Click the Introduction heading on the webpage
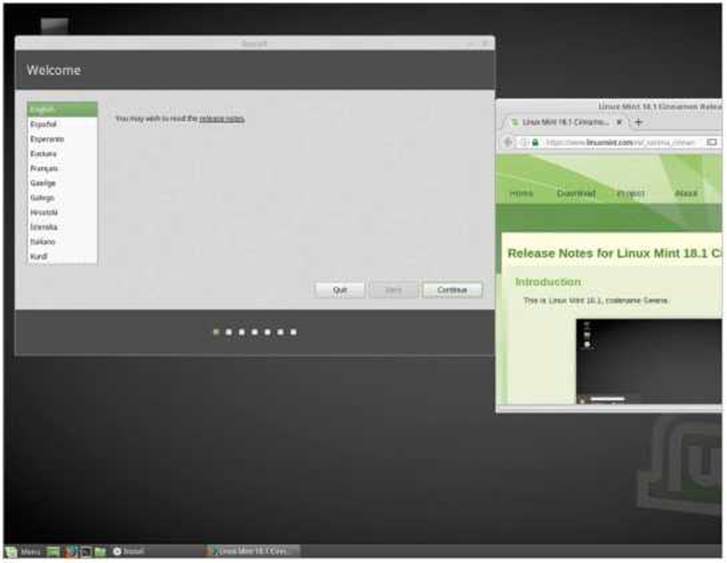 pos(548,282)
